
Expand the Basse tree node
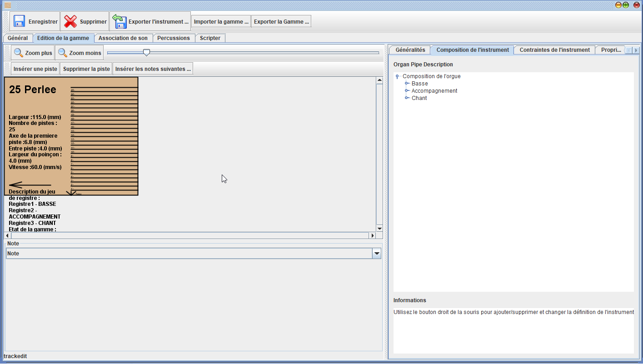407,84
